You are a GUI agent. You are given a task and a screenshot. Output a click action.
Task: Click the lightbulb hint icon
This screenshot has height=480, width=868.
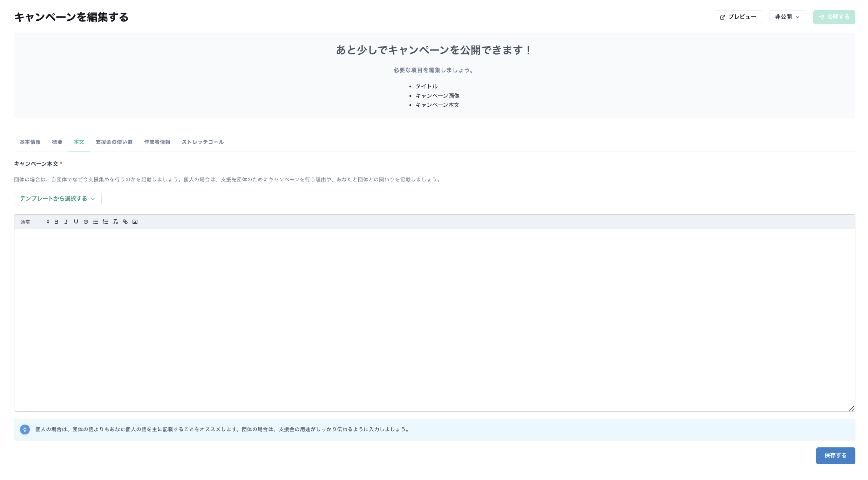click(x=25, y=429)
